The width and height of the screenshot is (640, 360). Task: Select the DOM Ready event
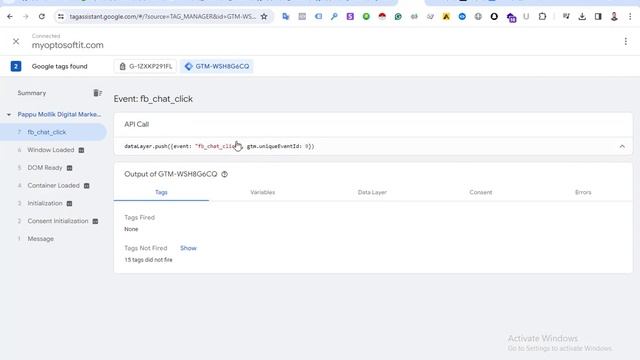pyautogui.click(x=45, y=168)
